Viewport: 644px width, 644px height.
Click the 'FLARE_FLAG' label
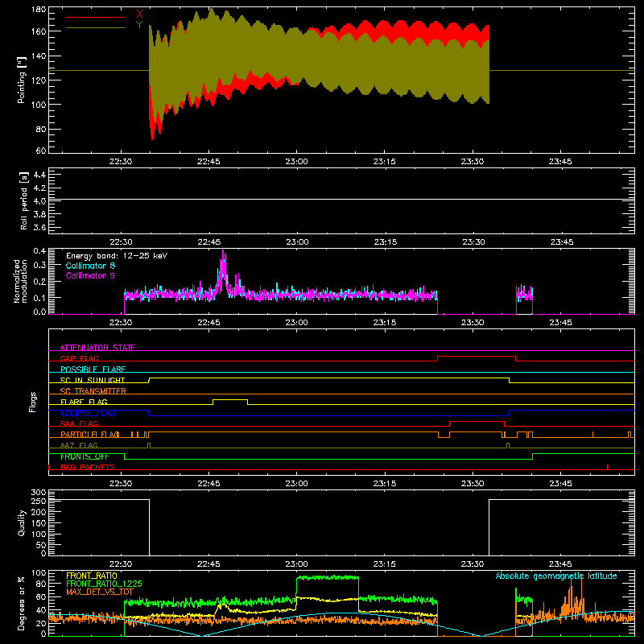tap(84, 402)
